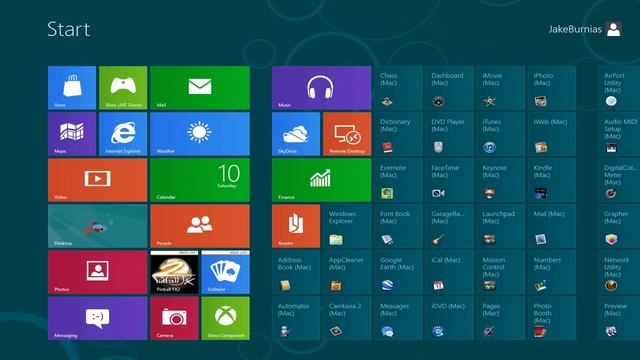Launch the Pinball FX2 game tile
This screenshot has width=640, height=360.
[174, 272]
